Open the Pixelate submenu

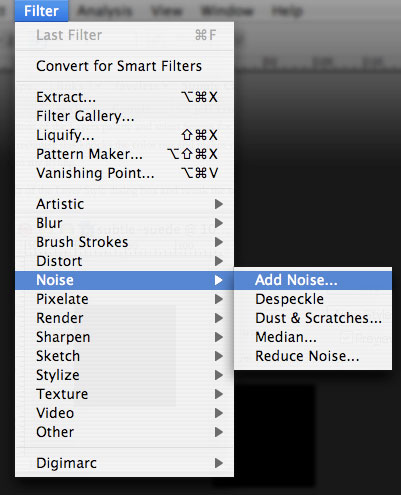[124, 299]
